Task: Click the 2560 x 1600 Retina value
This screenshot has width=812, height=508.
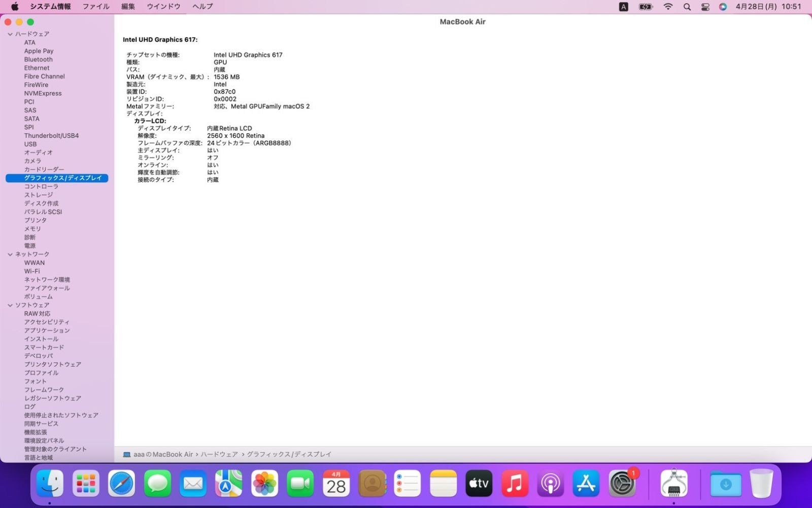Action: pyautogui.click(x=235, y=136)
